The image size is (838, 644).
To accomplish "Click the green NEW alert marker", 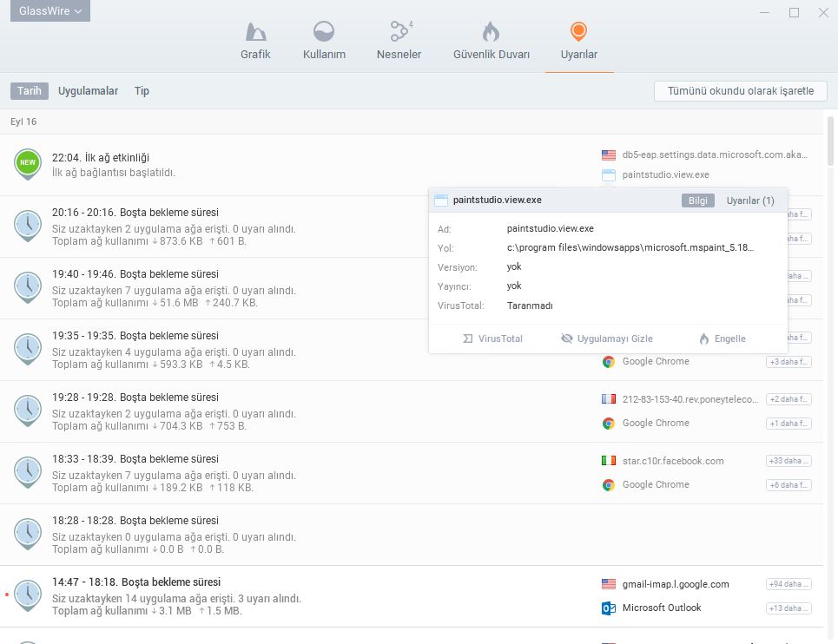I will click(28, 163).
